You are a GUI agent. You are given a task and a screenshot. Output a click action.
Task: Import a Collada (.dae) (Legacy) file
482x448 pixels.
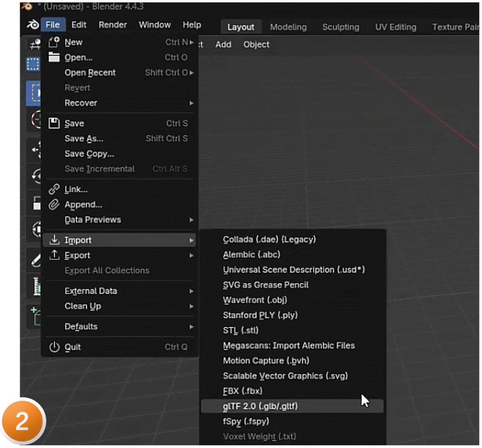pyautogui.click(x=292, y=239)
